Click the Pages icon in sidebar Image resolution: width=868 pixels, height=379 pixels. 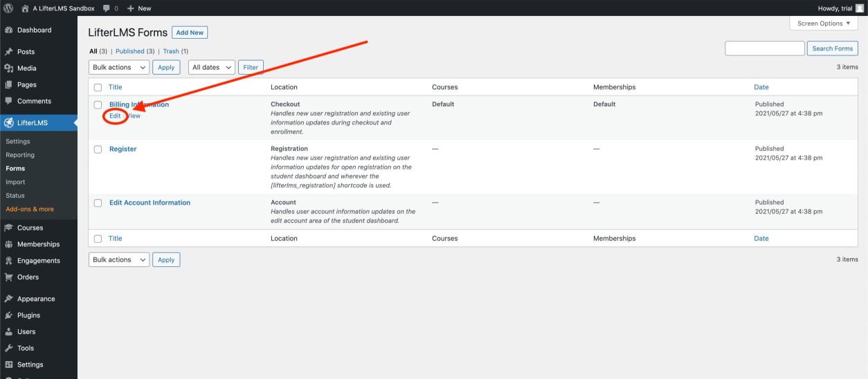tap(8, 85)
